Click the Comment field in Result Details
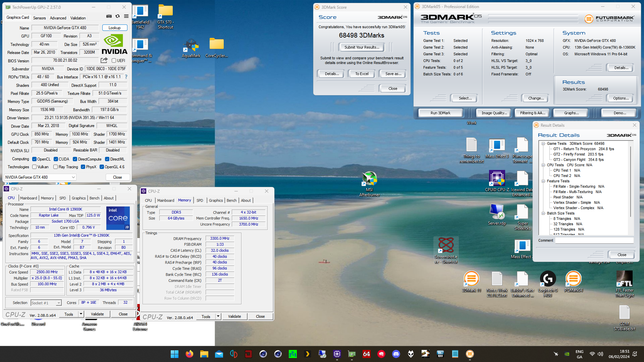Image resolution: width=644 pixels, height=362 pixels. pyautogui.click(x=594, y=240)
